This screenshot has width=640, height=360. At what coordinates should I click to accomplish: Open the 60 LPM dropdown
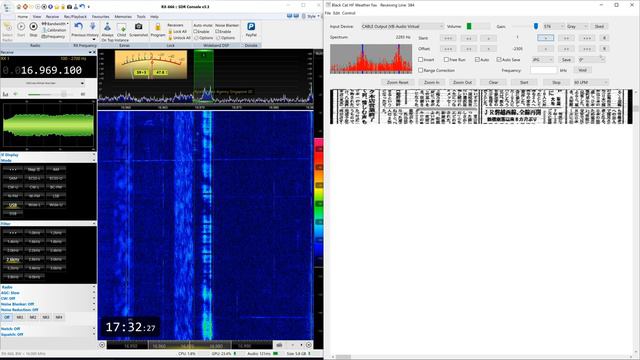pyautogui.click(x=591, y=82)
